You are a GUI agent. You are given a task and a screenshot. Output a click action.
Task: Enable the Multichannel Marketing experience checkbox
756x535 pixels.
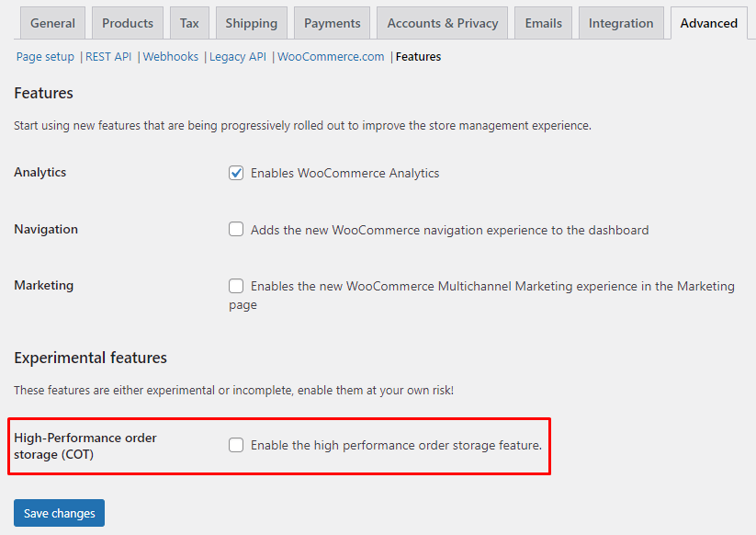click(236, 286)
